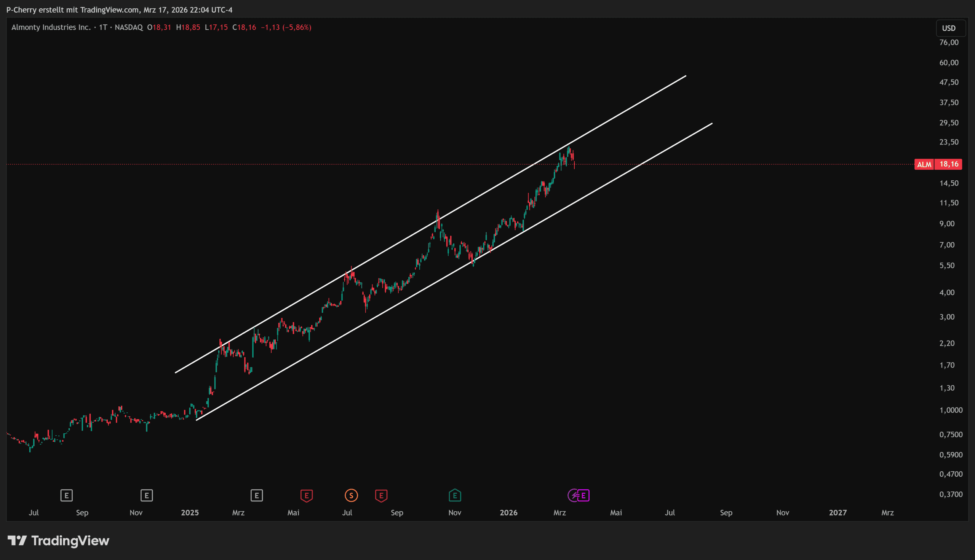Click the red ALM symbol label
The width and height of the screenshot is (975, 560).
pyautogui.click(x=924, y=165)
